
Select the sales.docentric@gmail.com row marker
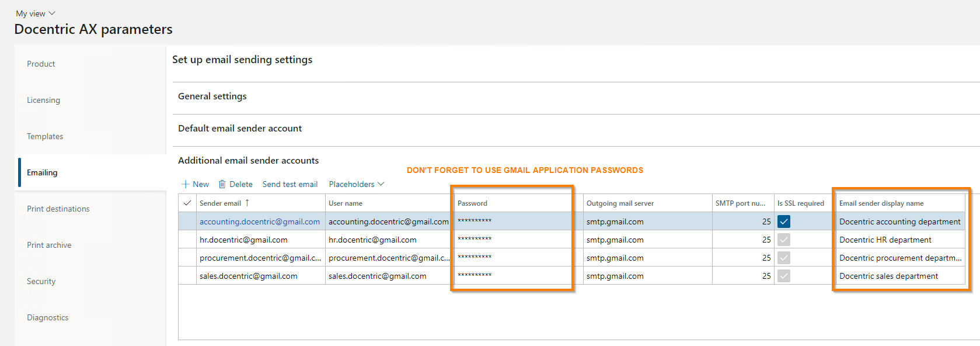(187, 276)
